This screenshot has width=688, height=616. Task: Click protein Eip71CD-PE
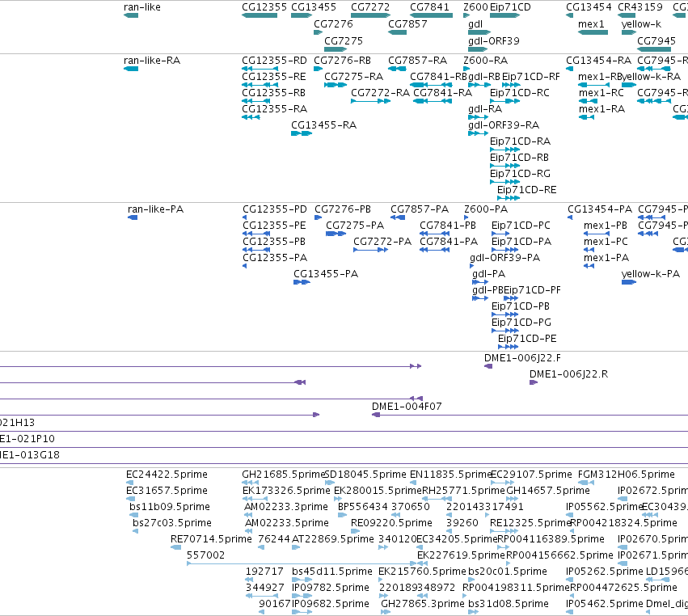pos(527,338)
